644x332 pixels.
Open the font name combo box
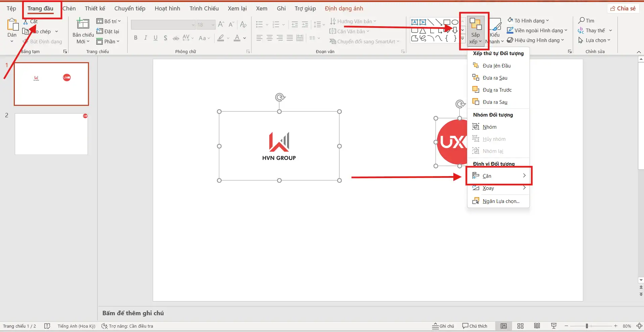[x=163, y=25]
